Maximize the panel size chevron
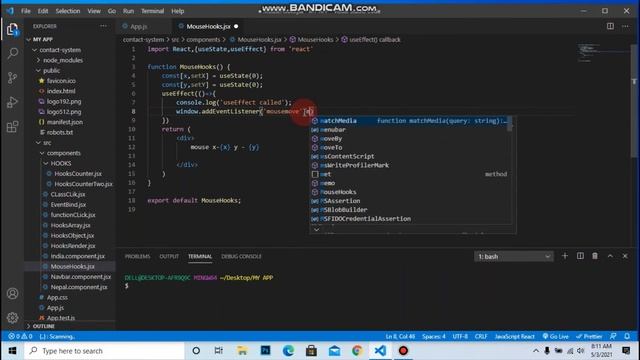Screen dimensions: 640x360 click(610, 256)
